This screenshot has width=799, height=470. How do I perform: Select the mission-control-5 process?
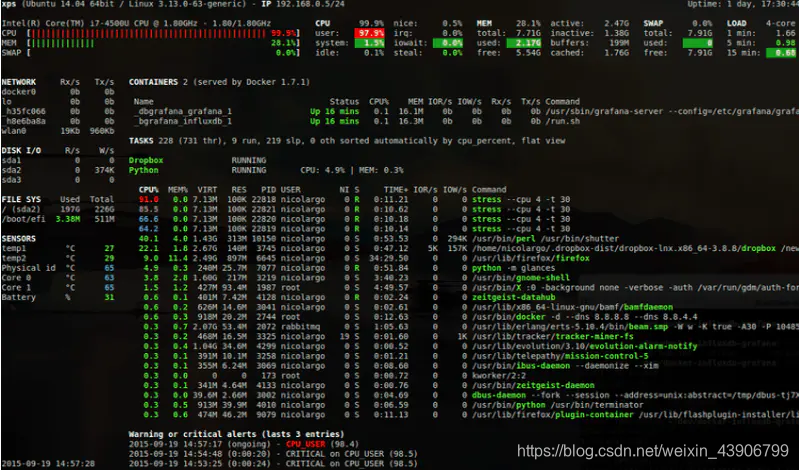tap(560, 356)
